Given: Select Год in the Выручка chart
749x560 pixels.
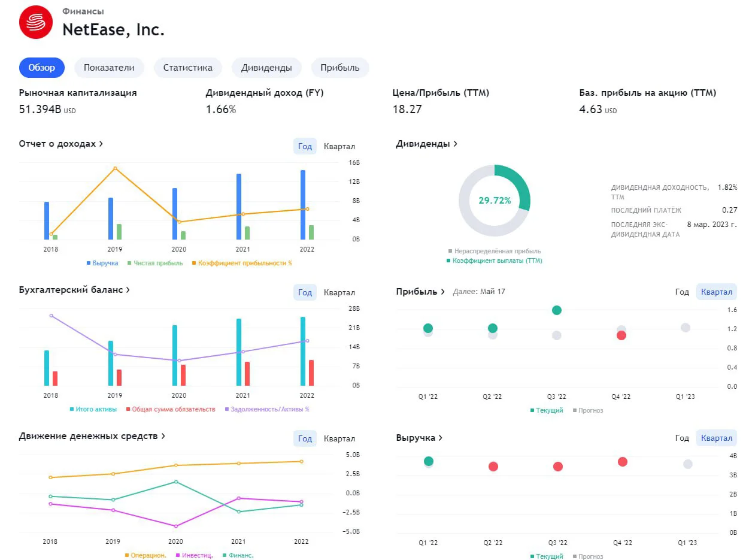Looking at the screenshot, I should pos(682,438).
